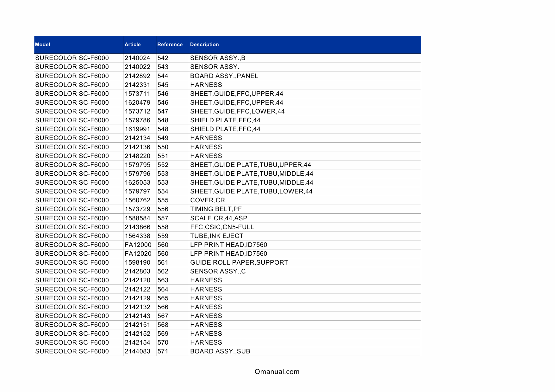Select article number 1619991
Image resolution: width=555 pixels, height=392 pixels.
tap(137, 129)
